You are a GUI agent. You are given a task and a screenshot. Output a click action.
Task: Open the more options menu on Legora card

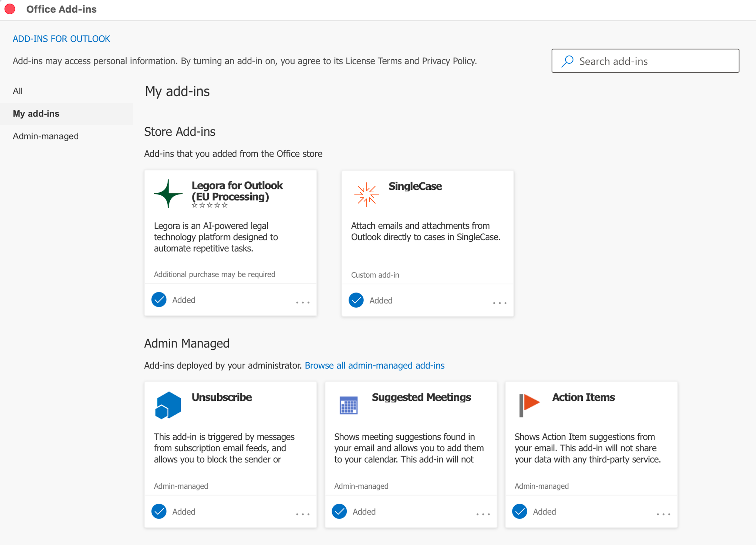click(x=303, y=302)
